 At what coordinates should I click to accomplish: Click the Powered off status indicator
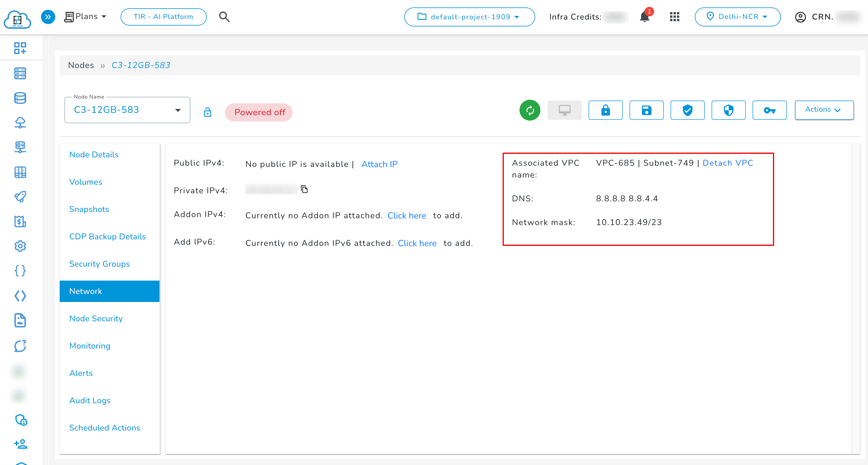click(258, 112)
